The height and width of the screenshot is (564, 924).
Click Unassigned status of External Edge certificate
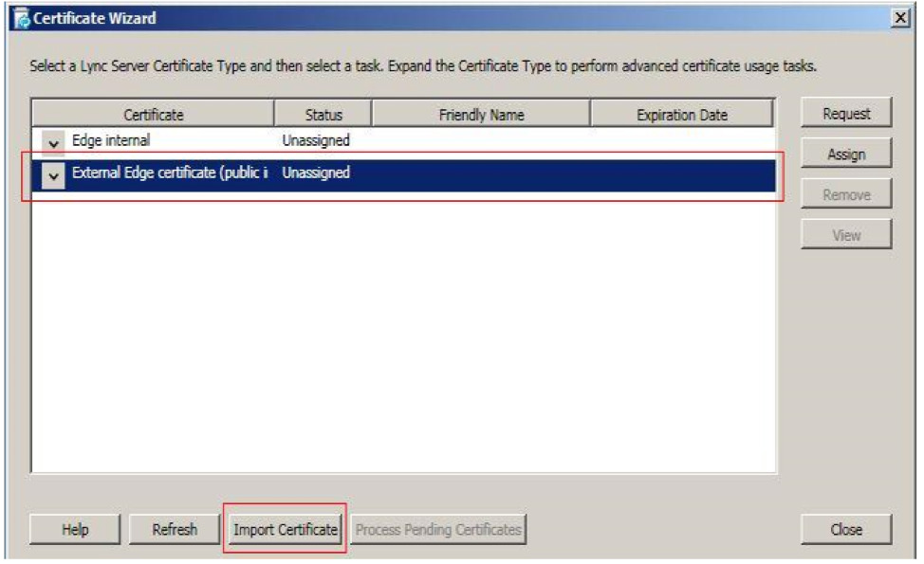coord(316,173)
